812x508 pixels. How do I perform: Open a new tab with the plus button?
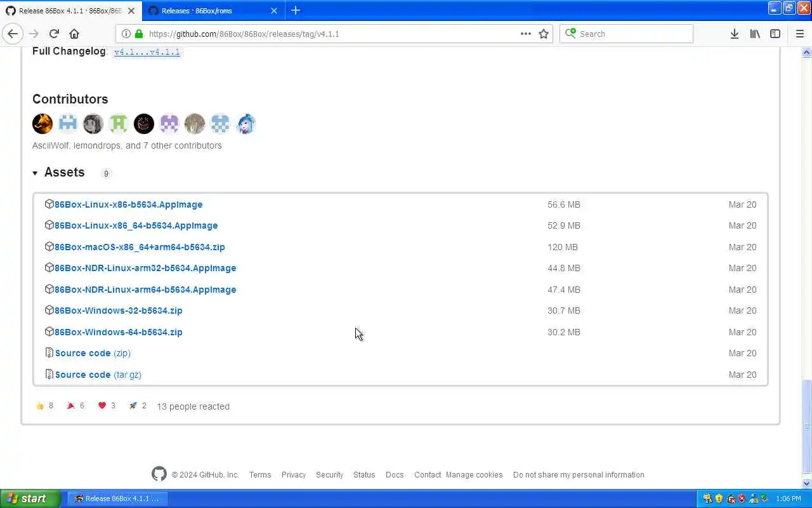295,10
